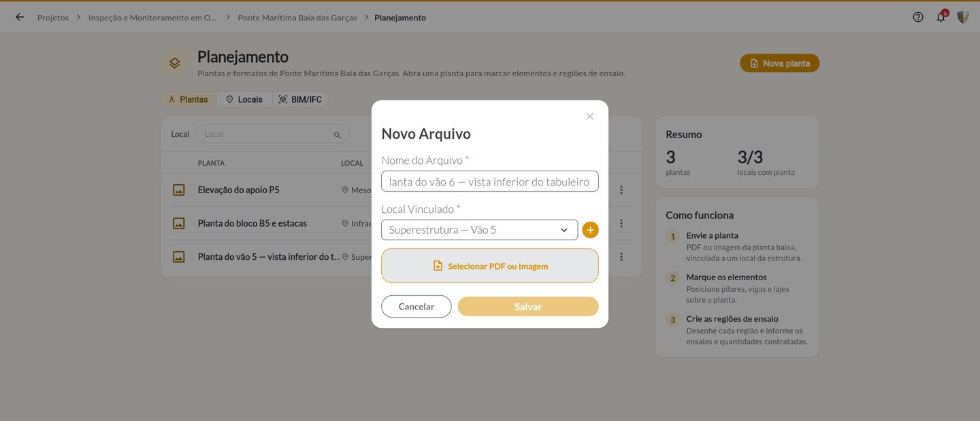Click the '3/3' locais com planta value

[x=751, y=157]
